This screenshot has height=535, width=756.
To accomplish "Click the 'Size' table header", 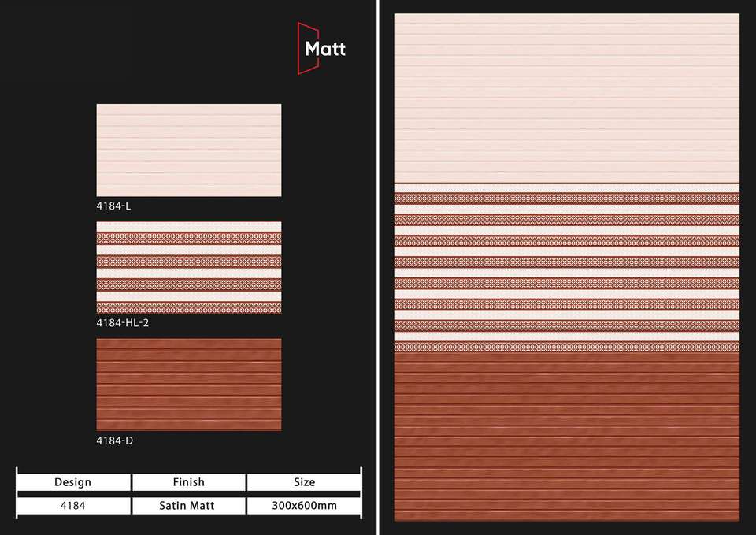I will coord(304,482).
